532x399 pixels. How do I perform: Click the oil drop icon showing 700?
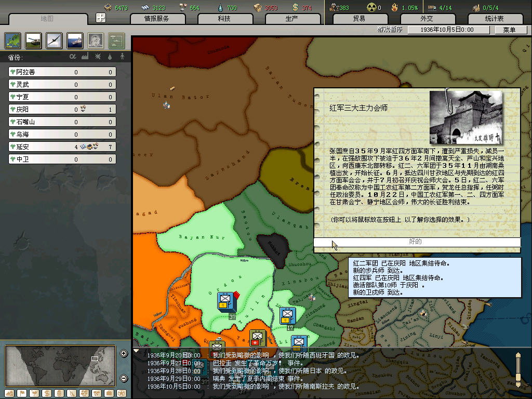click(220, 7)
